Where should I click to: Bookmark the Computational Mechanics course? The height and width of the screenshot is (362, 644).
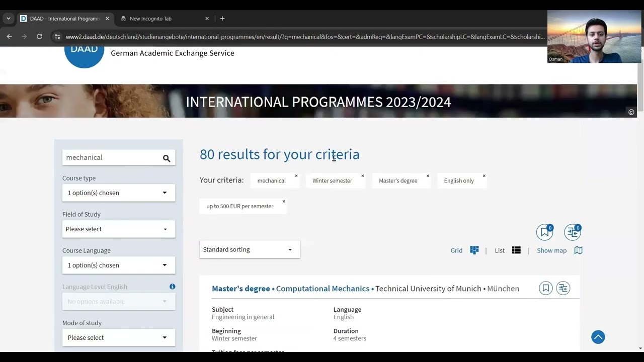click(x=546, y=288)
